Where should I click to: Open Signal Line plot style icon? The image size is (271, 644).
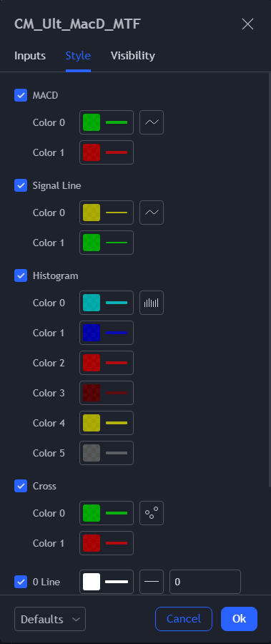click(152, 213)
